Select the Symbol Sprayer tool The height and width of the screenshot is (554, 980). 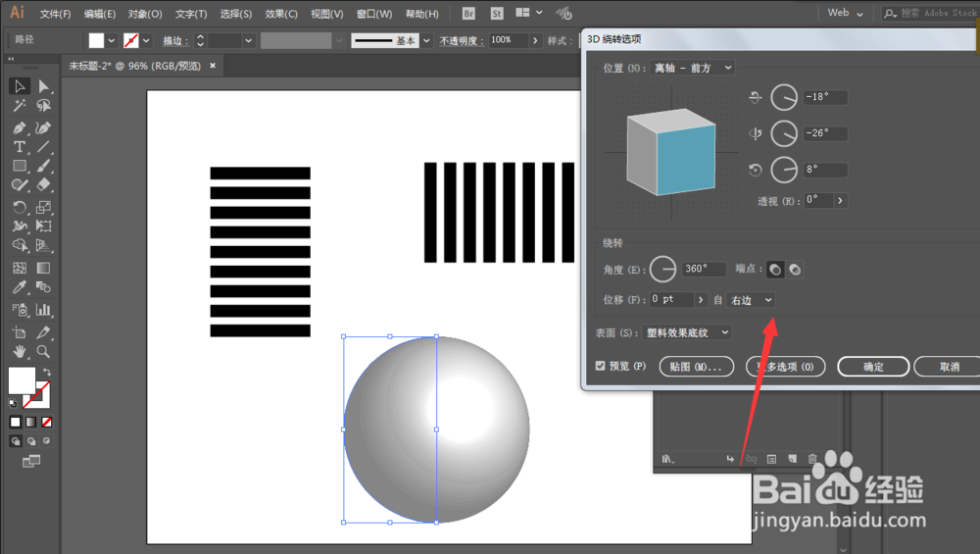click(x=20, y=310)
